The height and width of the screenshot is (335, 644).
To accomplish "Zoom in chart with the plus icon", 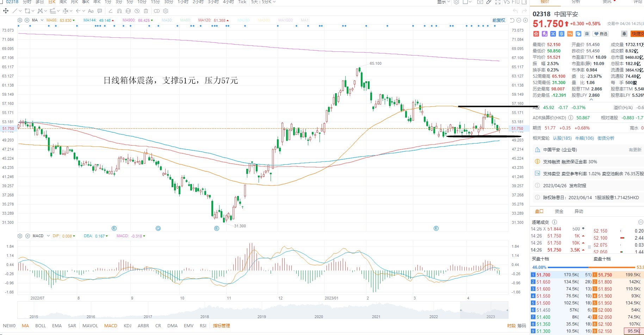I will (x=525, y=20).
